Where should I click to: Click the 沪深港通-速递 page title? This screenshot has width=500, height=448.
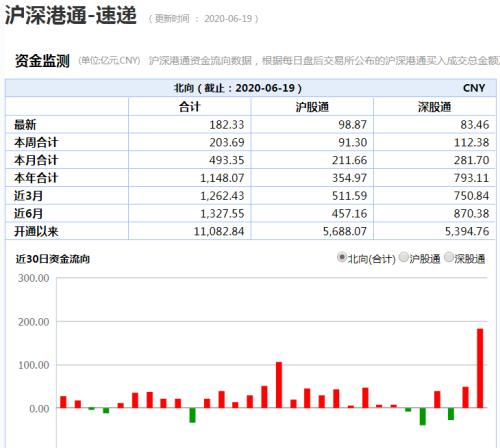(x=71, y=15)
